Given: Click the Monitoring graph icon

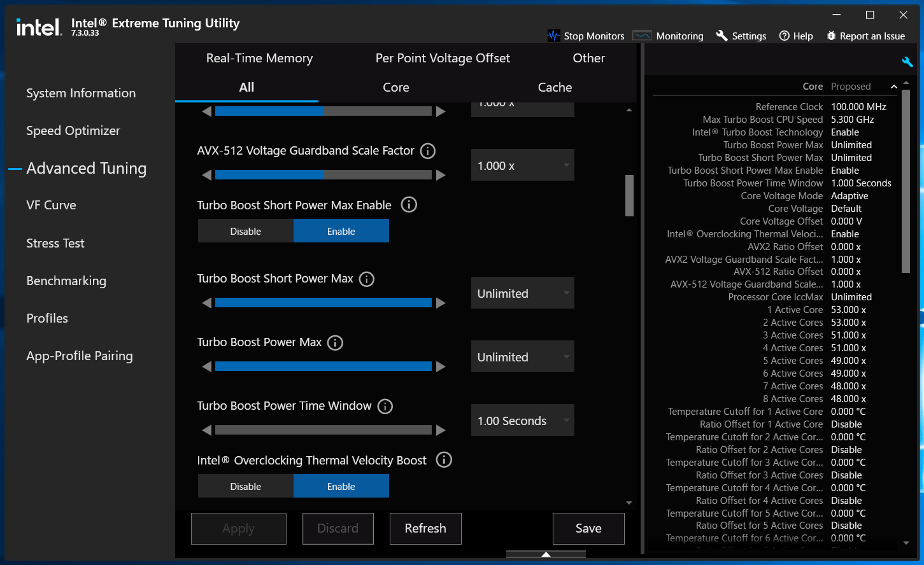Looking at the screenshot, I should 642,36.
